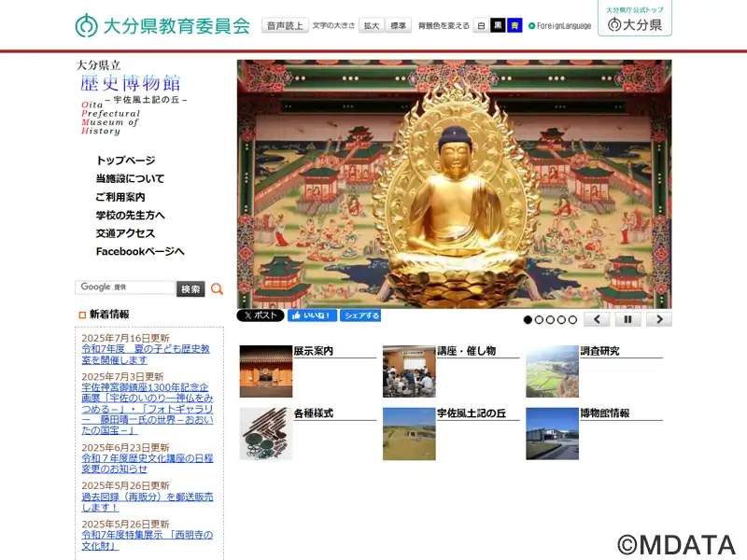Open 宇佐神宮御鎮座1300年記念企画展 news link
Image resolution: width=747 pixels, height=560 pixels.
[148, 409]
